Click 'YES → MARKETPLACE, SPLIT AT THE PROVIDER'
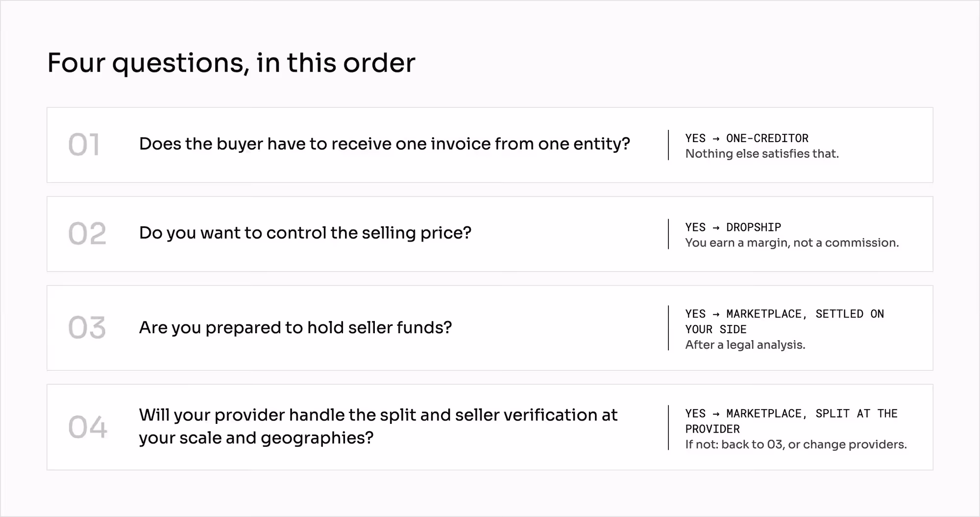Screen dimensions: 980x517 tap(791, 421)
